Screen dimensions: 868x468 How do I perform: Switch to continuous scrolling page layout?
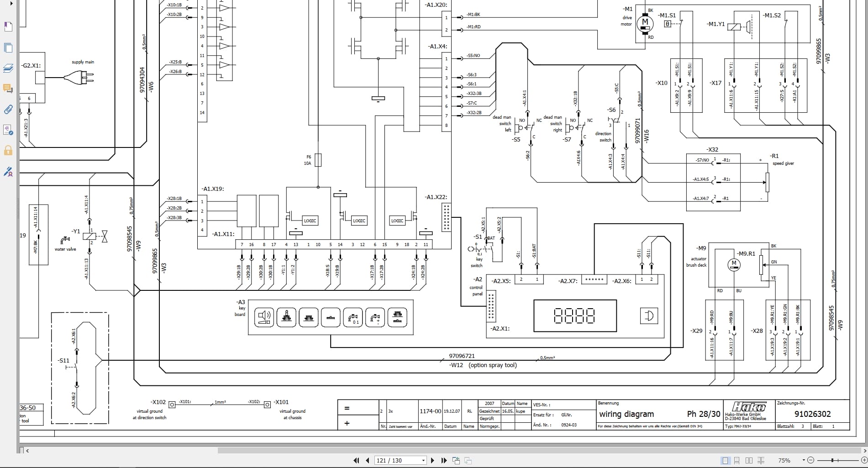point(737,461)
